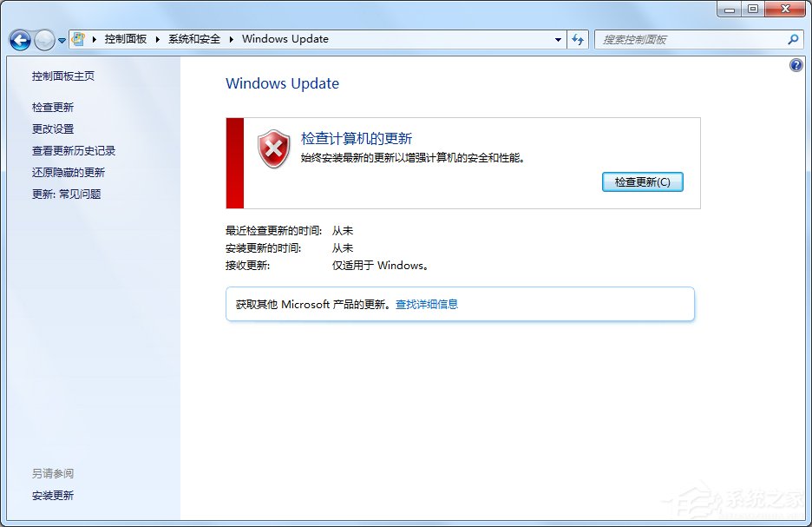Viewport: 812px width, 527px height.
Task: Click the red shield error icon
Action: [272, 148]
